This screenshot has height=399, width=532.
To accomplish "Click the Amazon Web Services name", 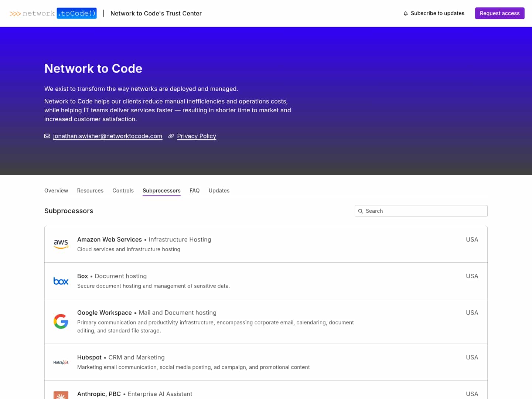I will [109, 239].
